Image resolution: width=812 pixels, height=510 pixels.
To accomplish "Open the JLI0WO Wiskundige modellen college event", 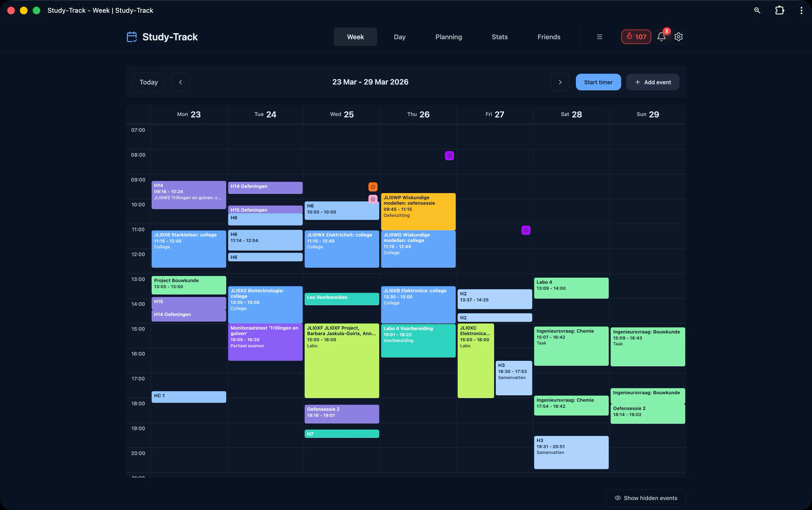I will coord(418,249).
